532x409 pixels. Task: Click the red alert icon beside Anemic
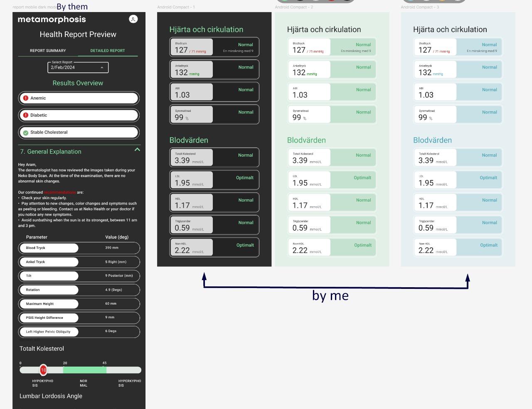click(x=26, y=98)
